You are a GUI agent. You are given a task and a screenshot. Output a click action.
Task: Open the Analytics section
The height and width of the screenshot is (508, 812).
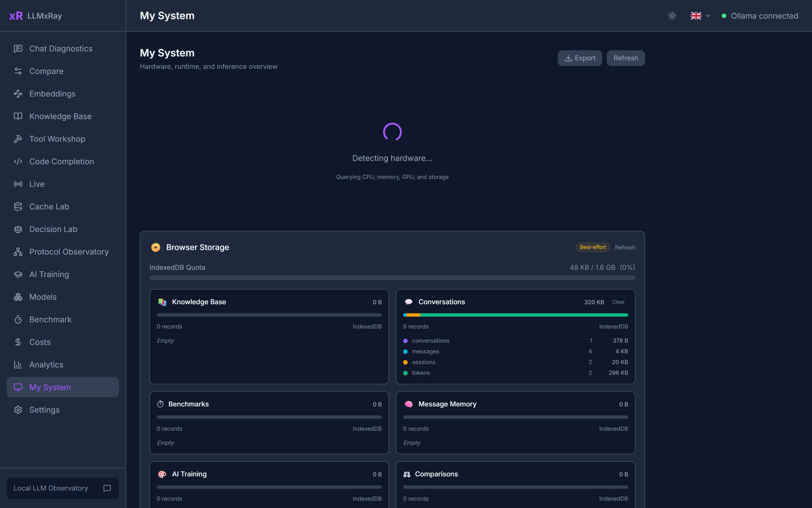(x=63, y=365)
